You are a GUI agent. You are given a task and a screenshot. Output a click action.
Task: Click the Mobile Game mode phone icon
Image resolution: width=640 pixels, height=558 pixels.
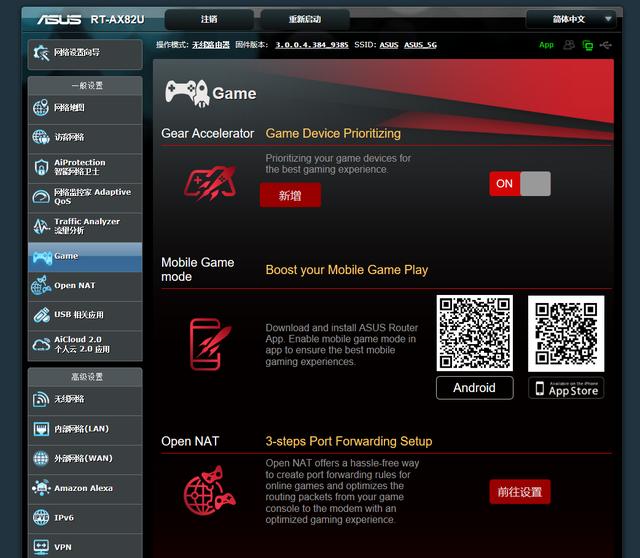(210, 344)
